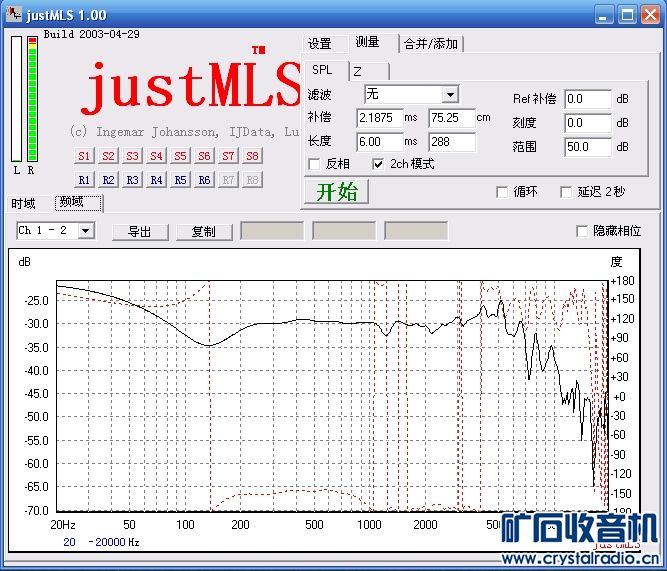This screenshot has height=571, width=667.
Task: Select the 频域 frequency domain tab
Action: pyautogui.click(x=78, y=203)
